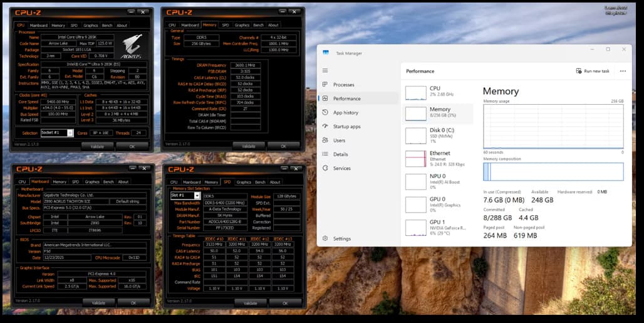The image size is (644, 323).
Task: Click Core Speed value 5400.00 MHz
Action: tap(58, 102)
